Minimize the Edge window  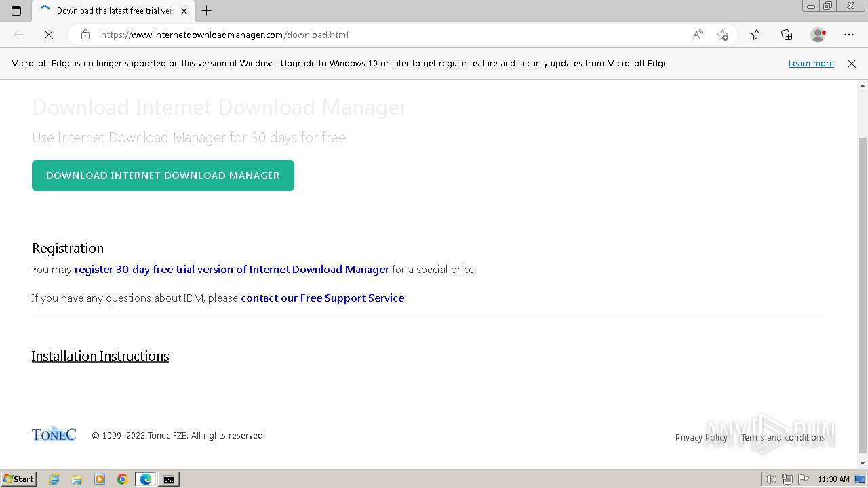point(811,6)
